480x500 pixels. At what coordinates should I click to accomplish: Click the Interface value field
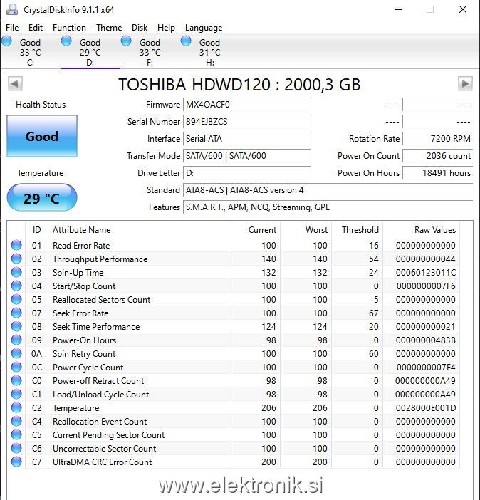click(x=247, y=139)
